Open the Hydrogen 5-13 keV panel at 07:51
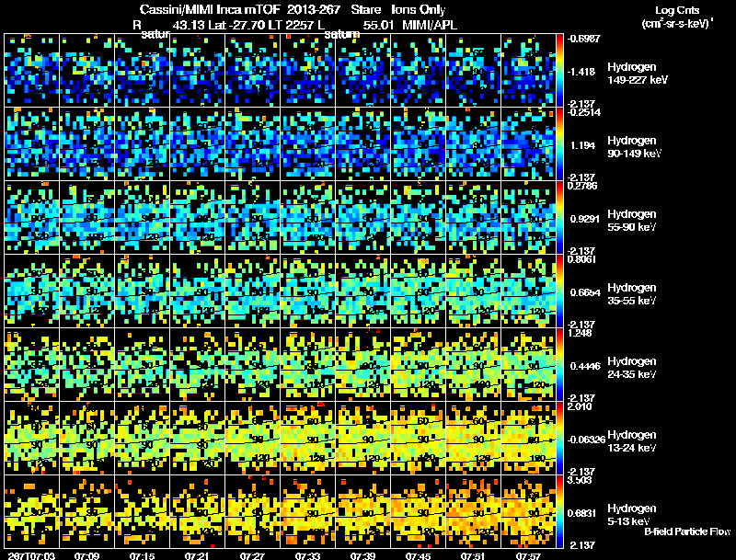Screen dimensions: 736x560 pos(474,511)
